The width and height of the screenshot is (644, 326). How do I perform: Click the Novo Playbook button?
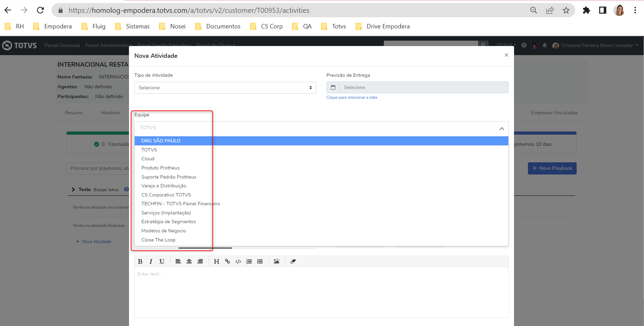pos(552,168)
